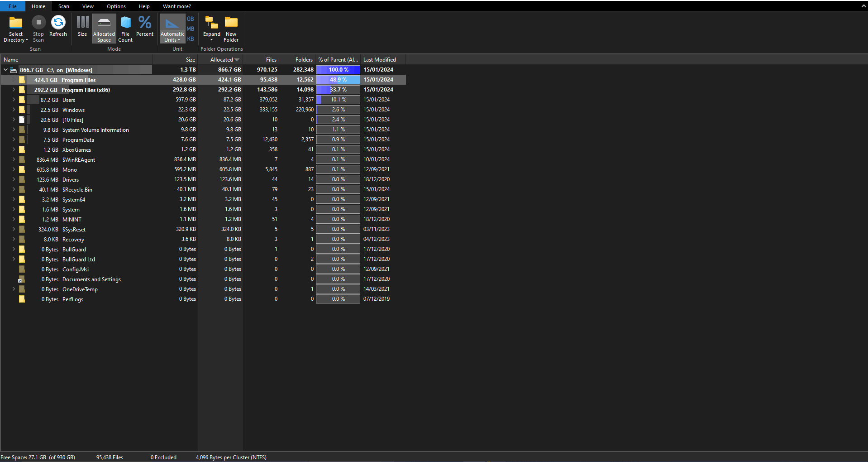868x462 pixels.
Task: Switch to Size mode
Action: tap(82, 26)
